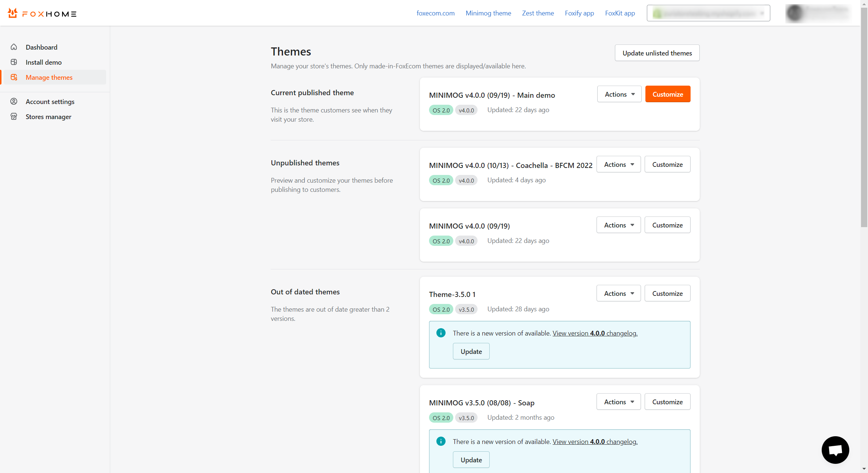Click OS 2.0 badge on Coachella theme
Screen dimensions: 868x473
441,180
